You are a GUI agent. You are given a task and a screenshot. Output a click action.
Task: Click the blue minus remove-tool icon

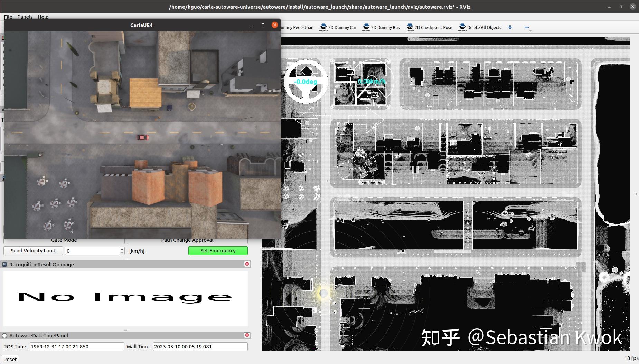coord(526,27)
